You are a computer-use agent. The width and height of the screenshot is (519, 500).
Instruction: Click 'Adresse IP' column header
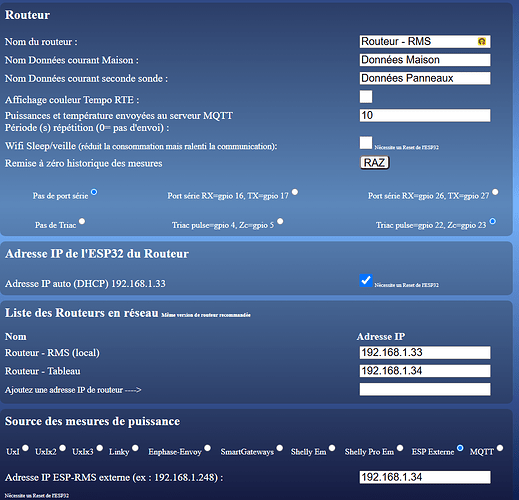click(381, 337)
